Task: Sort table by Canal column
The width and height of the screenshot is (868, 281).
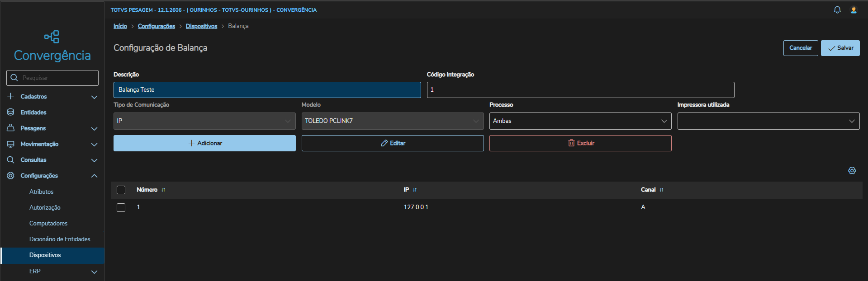Action: click(x=661, y=190)
